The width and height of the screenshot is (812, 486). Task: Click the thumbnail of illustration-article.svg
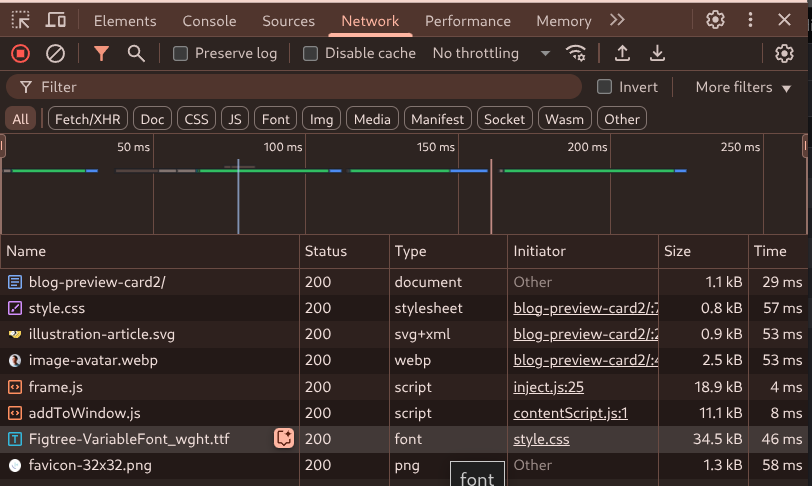click(x=15, y=334)
